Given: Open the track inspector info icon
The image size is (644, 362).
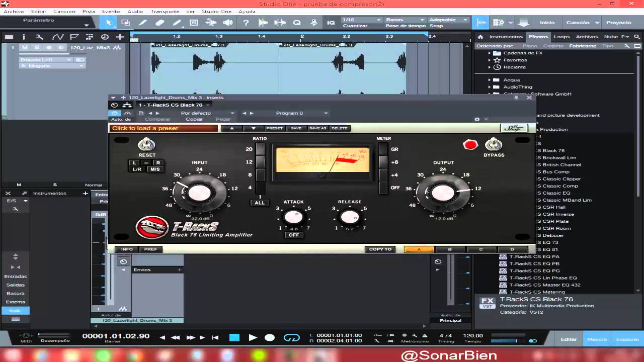Looking at the screenshot, I should 23,37.
